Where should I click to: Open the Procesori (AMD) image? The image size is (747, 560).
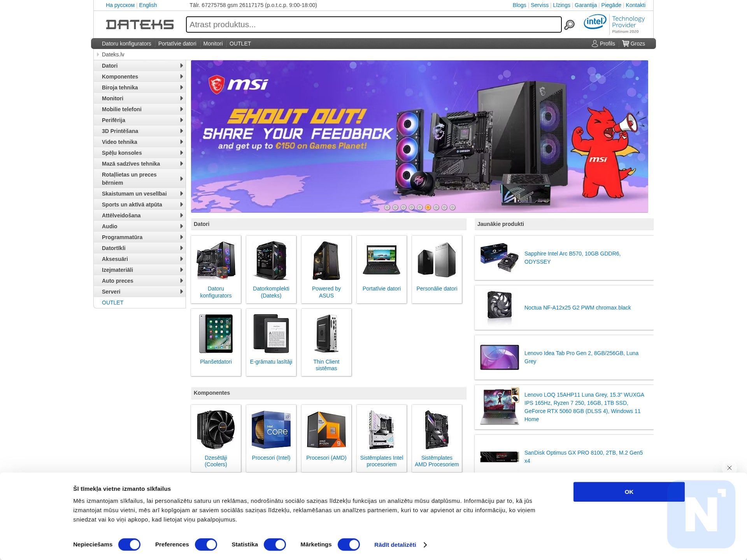point(326,430)
